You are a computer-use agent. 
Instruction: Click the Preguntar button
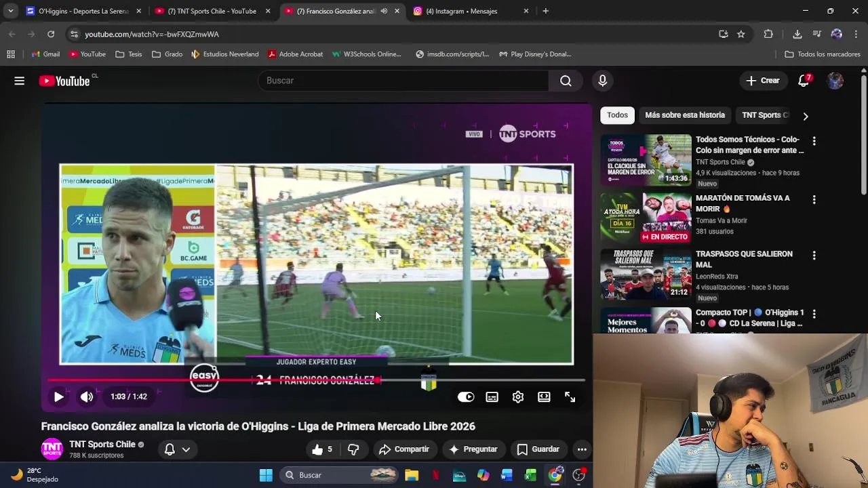(473, 449)
